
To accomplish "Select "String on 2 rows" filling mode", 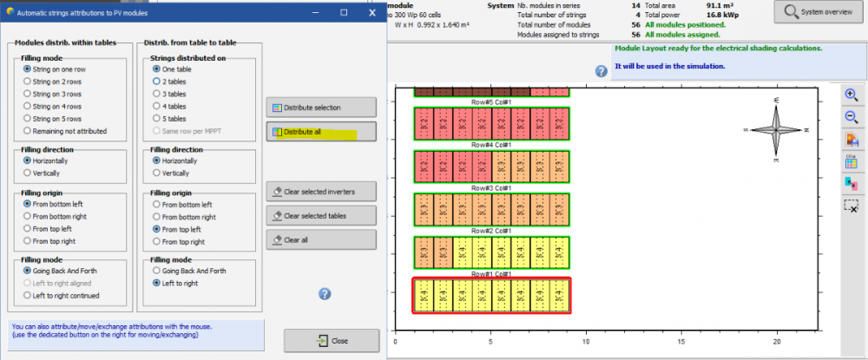I will [28, 81].
